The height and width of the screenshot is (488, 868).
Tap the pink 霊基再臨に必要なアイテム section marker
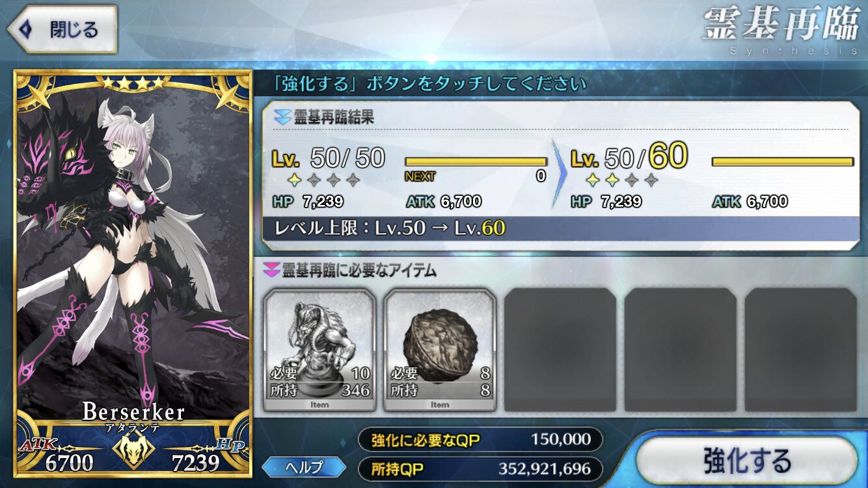click(271, 269)
